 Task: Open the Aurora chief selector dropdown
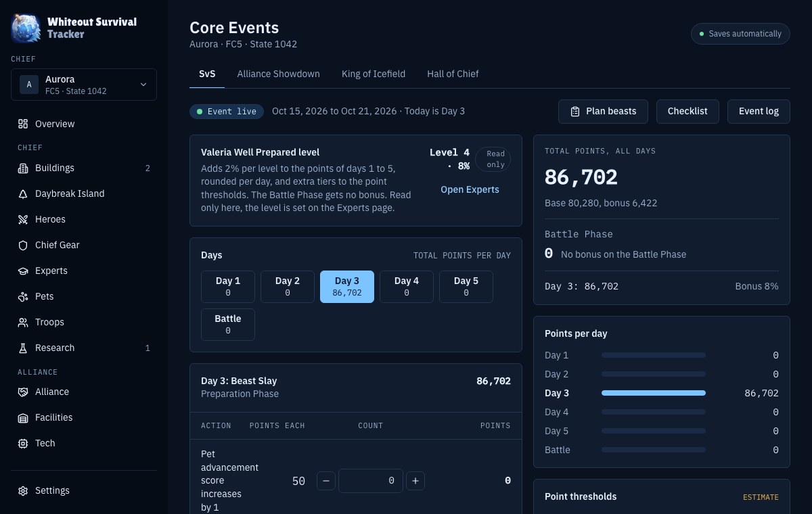click(84, 85)
